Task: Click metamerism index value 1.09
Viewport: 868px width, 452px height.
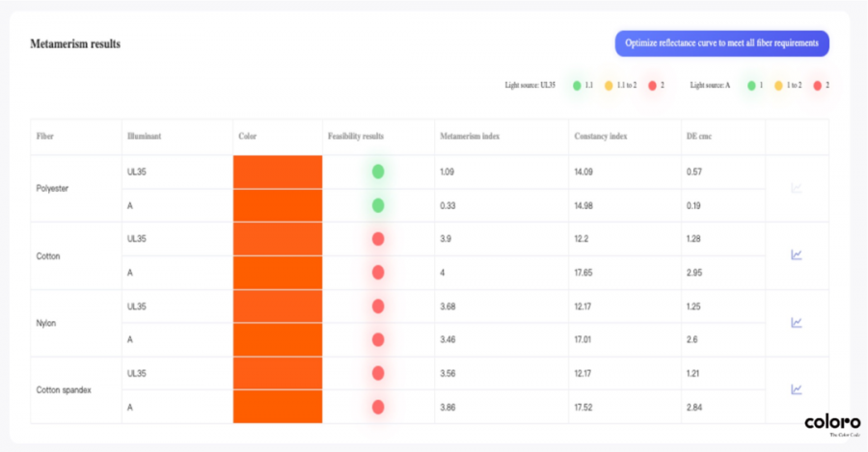Action: (447, 173)
